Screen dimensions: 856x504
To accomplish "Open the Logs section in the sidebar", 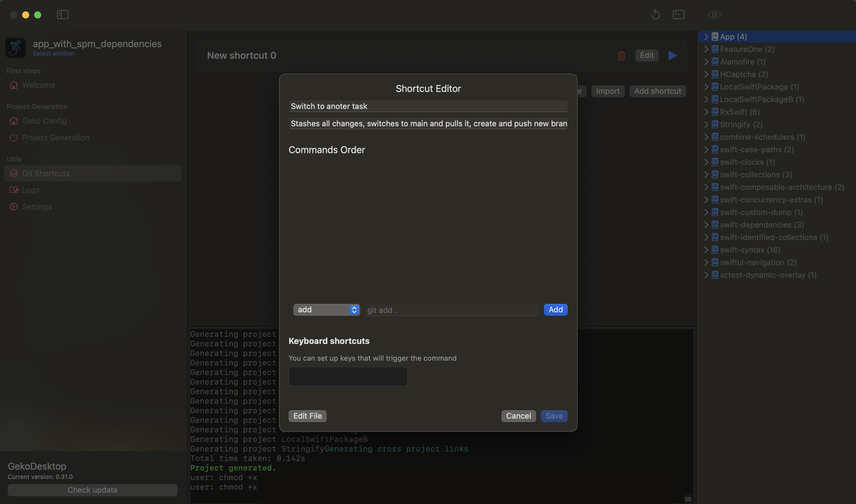I will coord(30,190).
